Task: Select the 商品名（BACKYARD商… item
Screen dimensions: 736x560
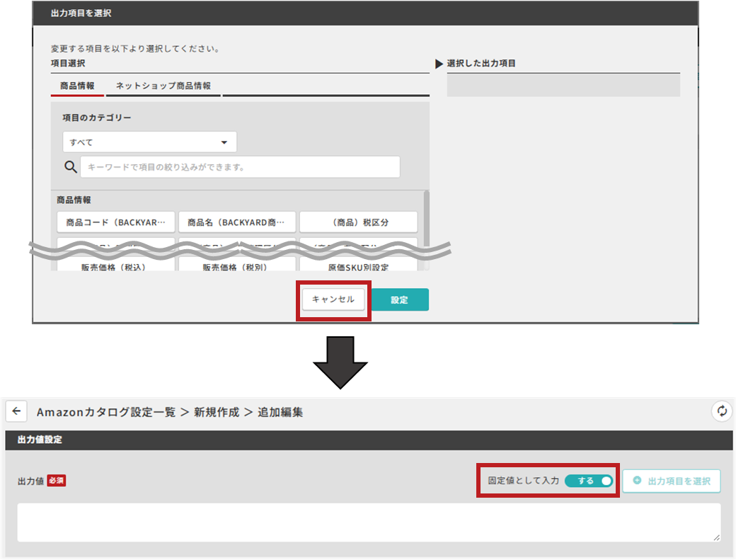Action: (237, 222)
